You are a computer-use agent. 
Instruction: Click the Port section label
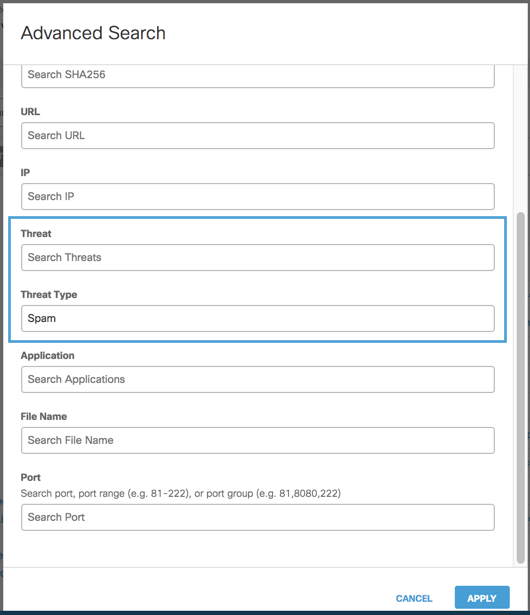pyautogui.click(x=31, y=478)
